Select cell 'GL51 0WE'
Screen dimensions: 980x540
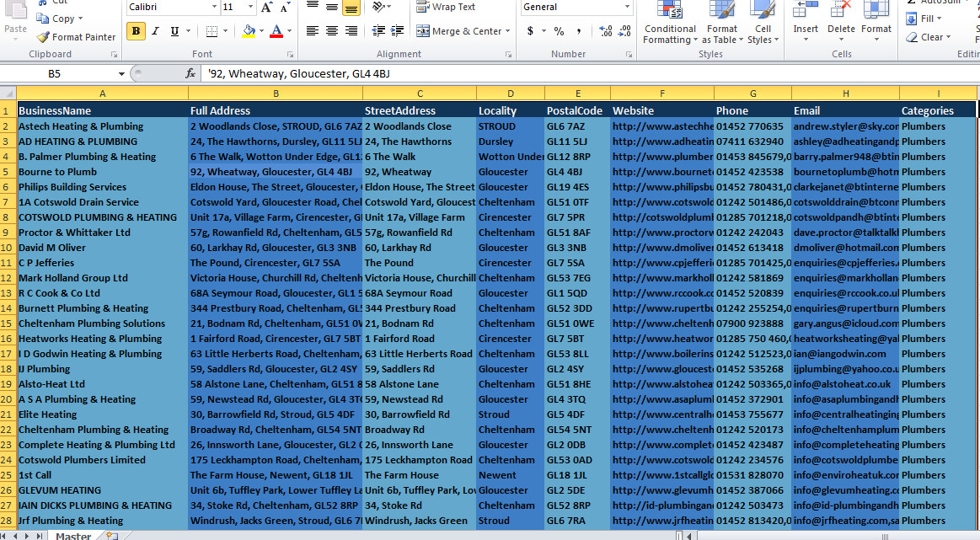click(577, 323)
